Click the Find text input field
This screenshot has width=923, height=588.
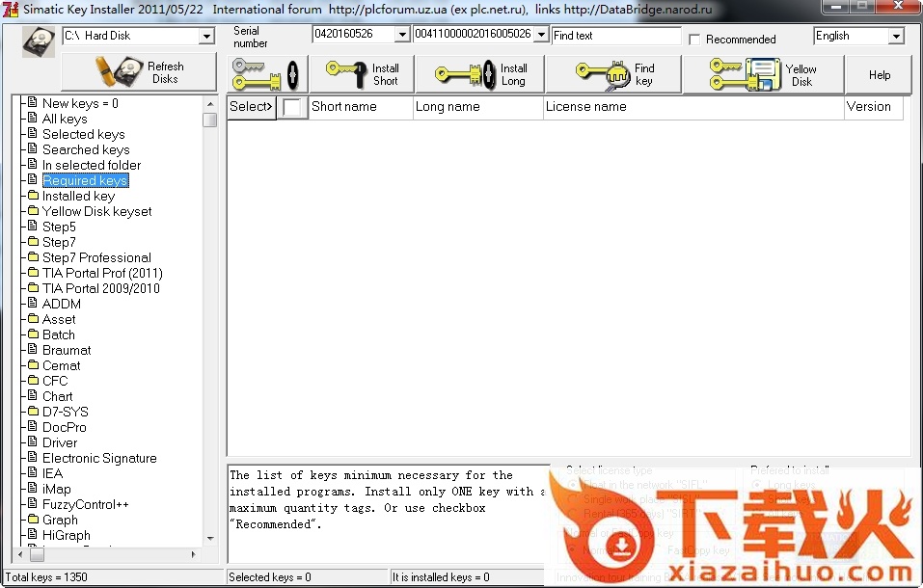point(616,36)
